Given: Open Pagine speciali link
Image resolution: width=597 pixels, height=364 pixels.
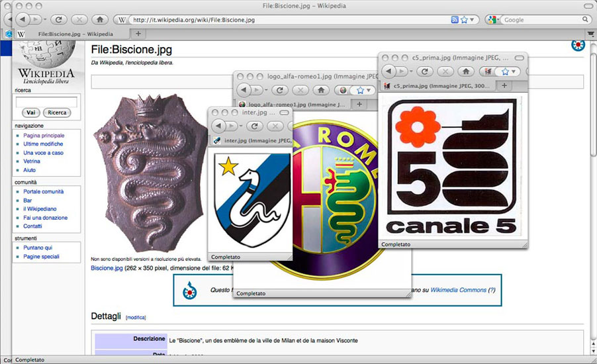Looking at the screenshot, I should 41,257.
